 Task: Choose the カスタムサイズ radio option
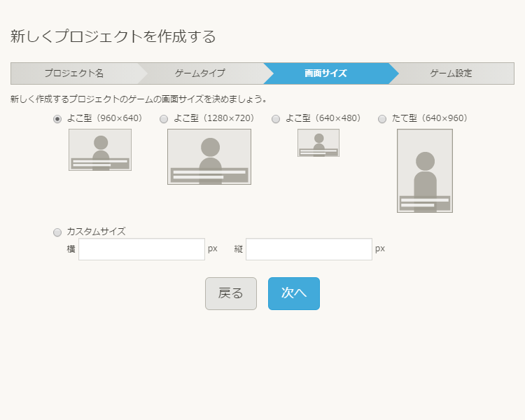[x=57, y=232]
